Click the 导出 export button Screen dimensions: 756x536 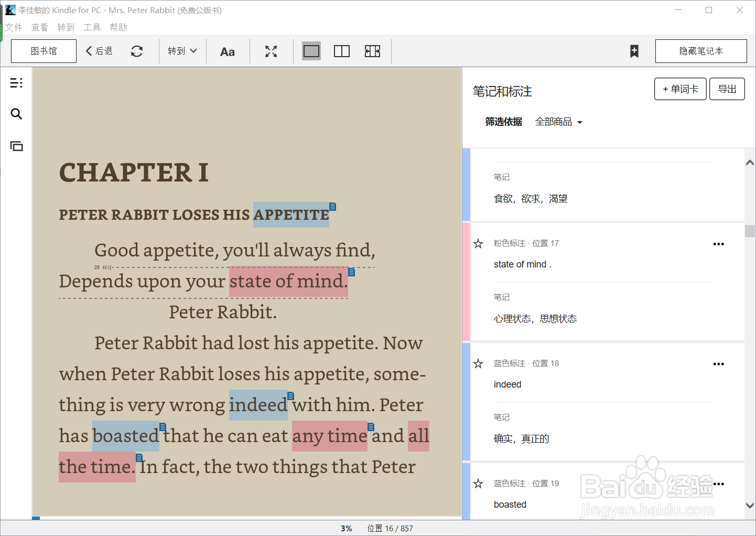(727, 89)
